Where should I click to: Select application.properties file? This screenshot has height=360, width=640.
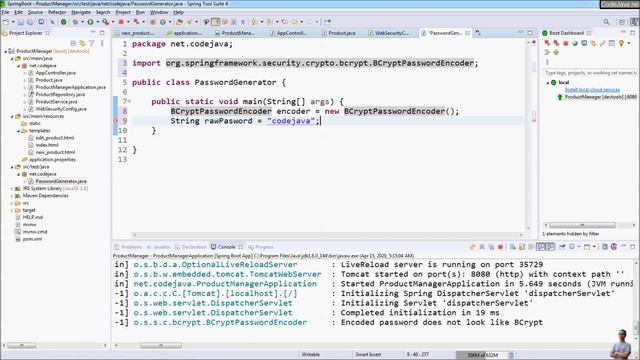(x=52, y=160)
